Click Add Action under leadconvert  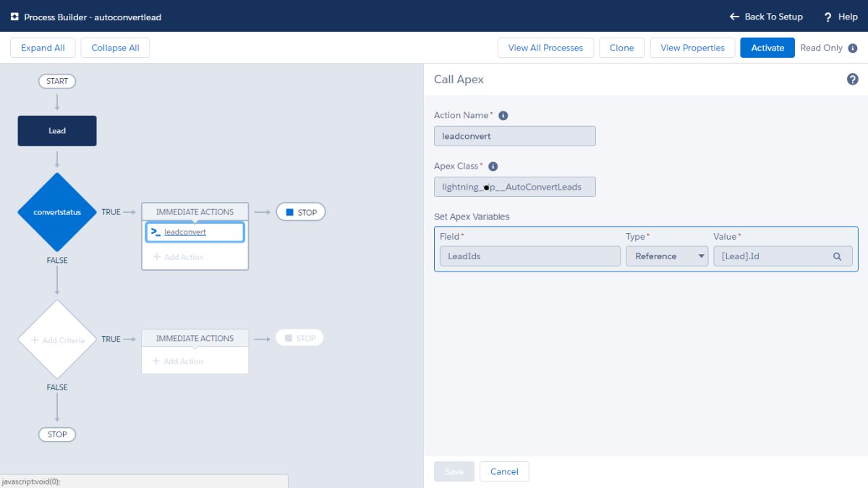coord(179,257)
